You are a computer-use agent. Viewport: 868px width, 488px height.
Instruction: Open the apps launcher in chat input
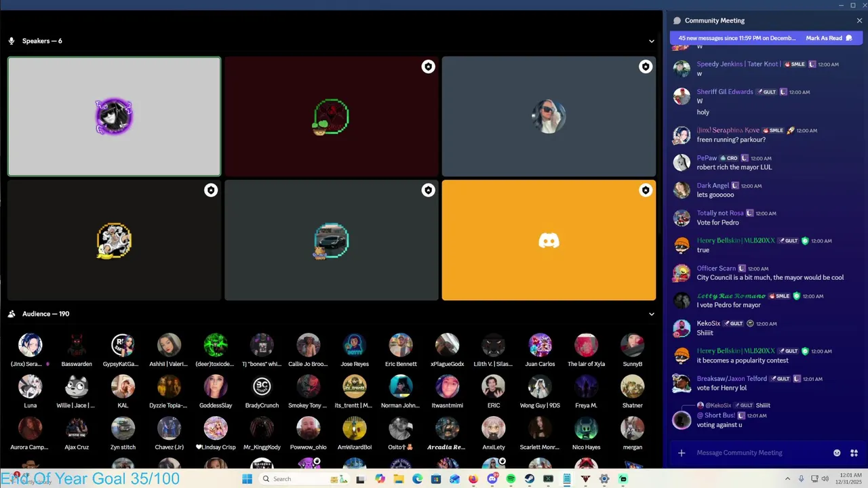pyautogui.click(x=854, y=453)
